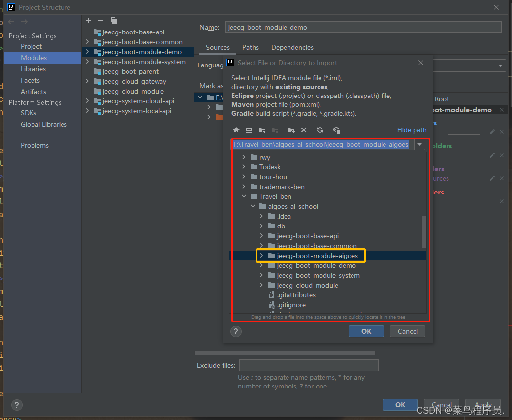Select jeecg-system-local-api module
This screenshot has height=420, width=512.
click(x=138, y=111)
